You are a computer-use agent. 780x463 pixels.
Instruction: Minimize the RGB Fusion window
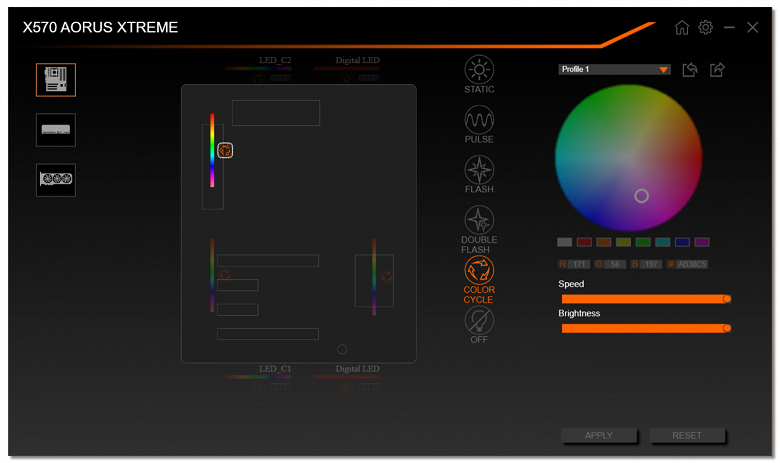tap(729, 27)
